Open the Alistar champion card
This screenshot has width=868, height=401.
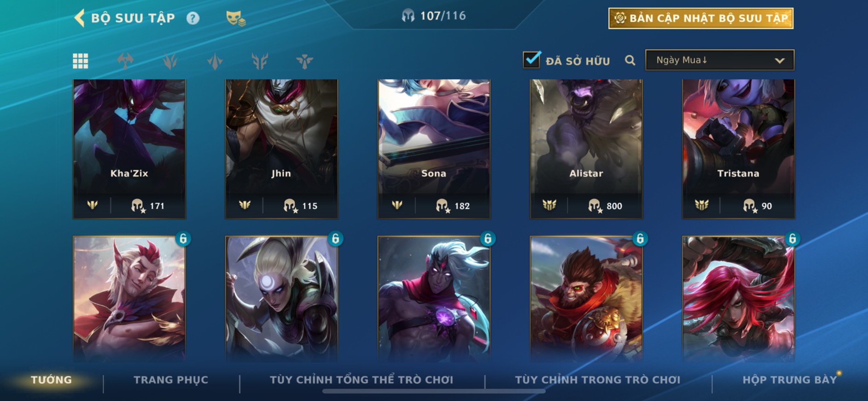[x=586, y=148]
